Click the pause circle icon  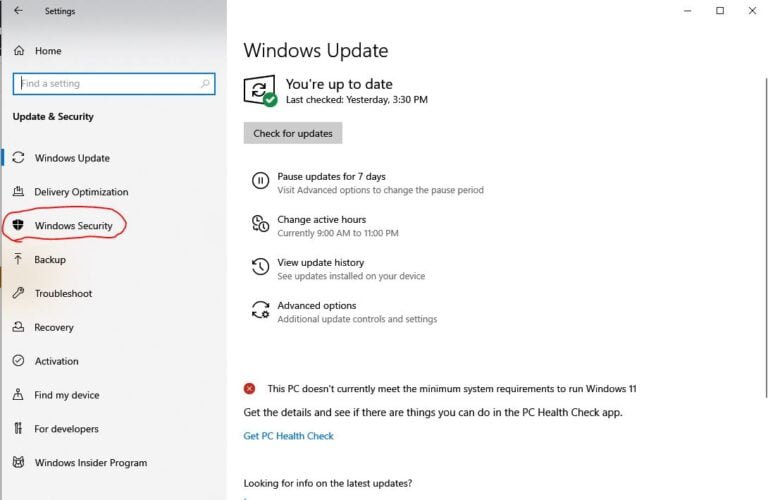(260, 181)
